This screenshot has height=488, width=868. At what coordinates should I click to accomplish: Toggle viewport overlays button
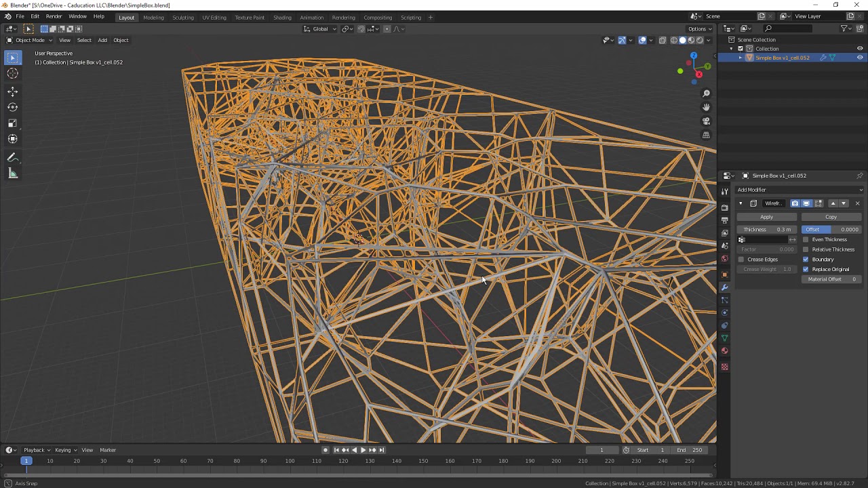coord(642,40)
